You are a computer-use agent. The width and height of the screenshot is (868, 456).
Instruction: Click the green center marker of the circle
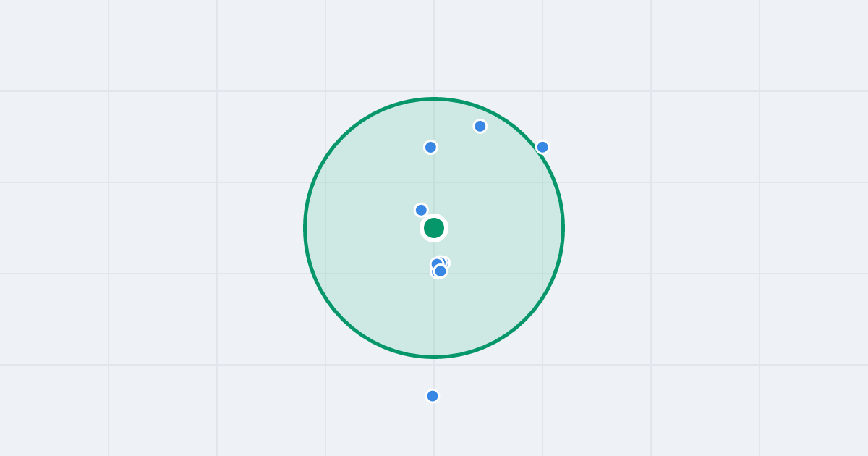coord(434,228)
